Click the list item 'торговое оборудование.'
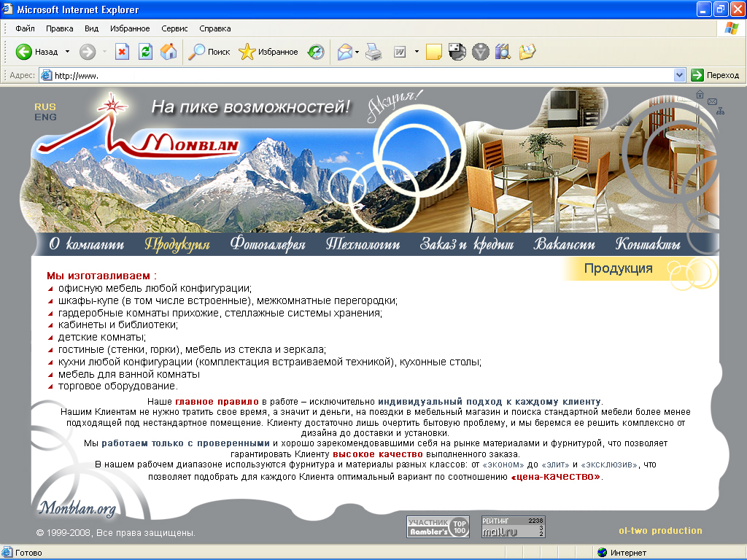Image resolution: width=747 pixels, height=560 pixels. 117,386
